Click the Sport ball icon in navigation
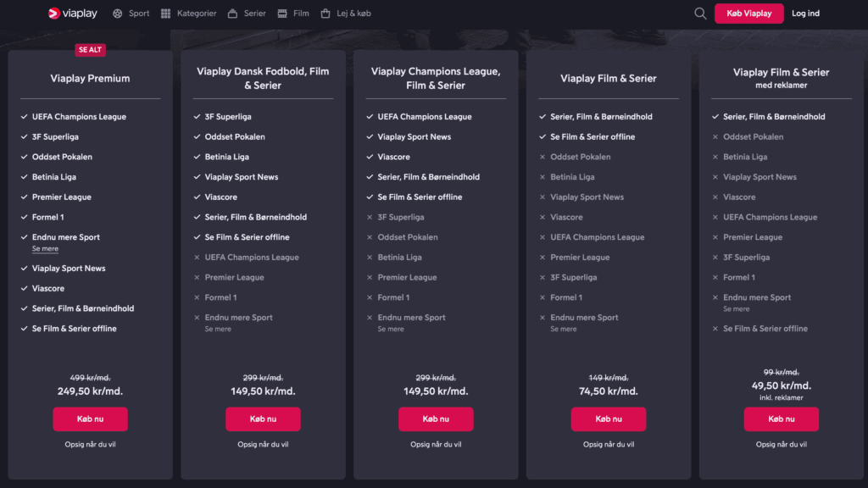 click(117, 14)
